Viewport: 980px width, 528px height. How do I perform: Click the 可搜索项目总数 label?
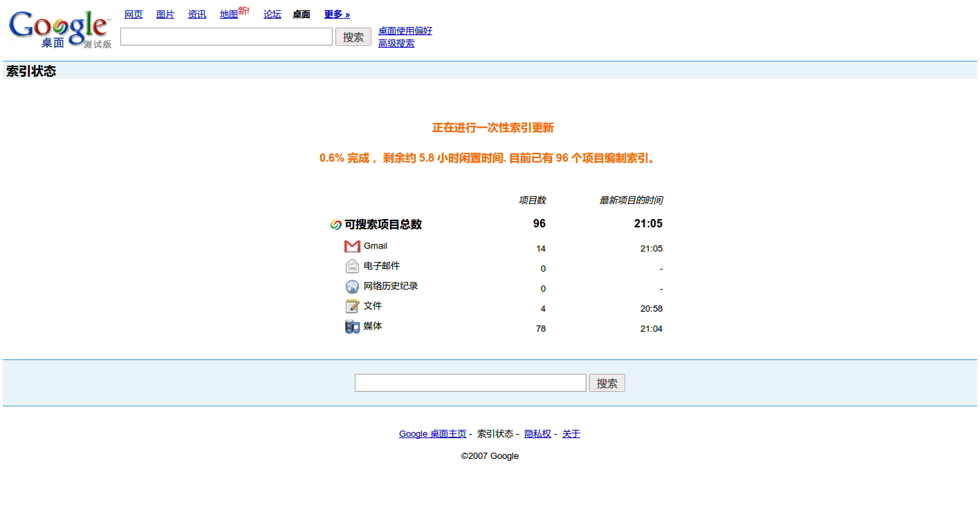coord(383,225)
